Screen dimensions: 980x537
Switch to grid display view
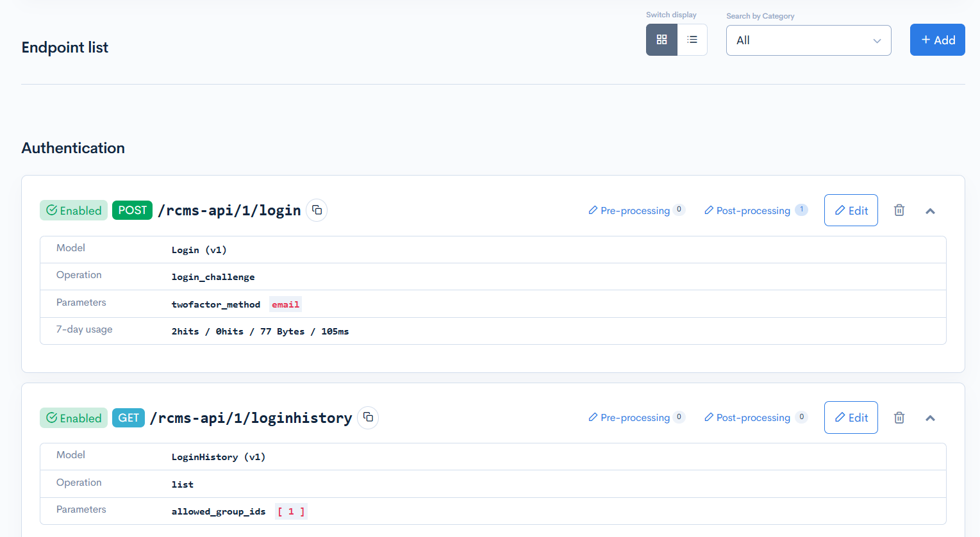(661, 39)
